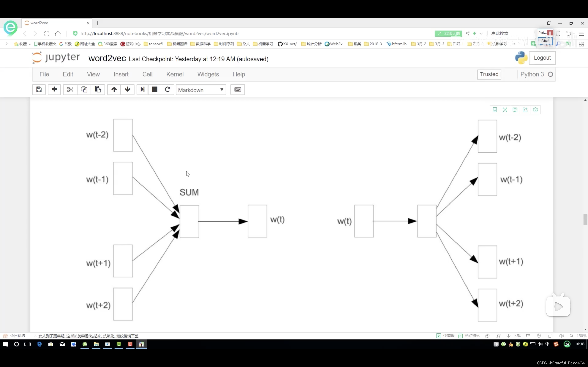
Task: Expand the diagram image to fullscreen
Action: coord(505,110)
